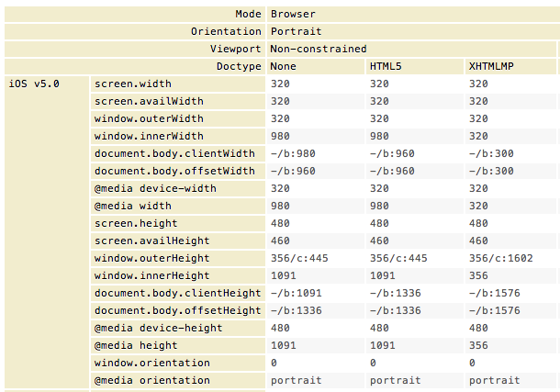
Task: Select the window.outerHeight property label
Action: click(150, 258)
